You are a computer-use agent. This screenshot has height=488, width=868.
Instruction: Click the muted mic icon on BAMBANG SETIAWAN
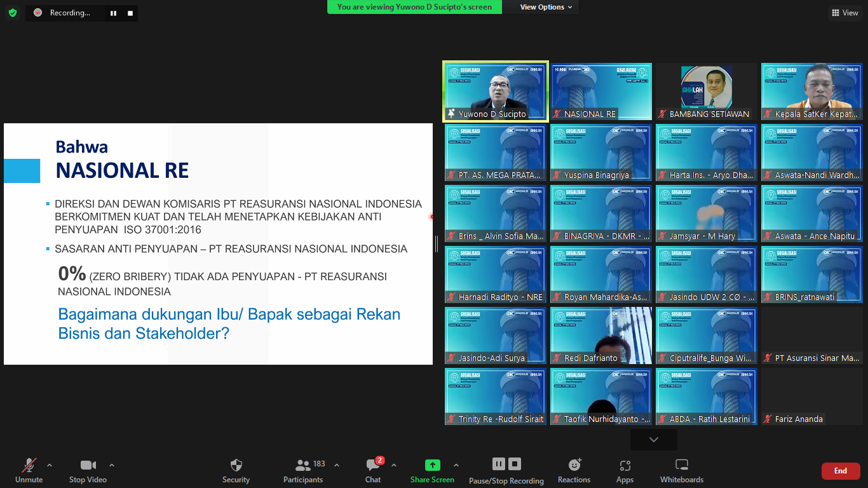tap(663, 114)
